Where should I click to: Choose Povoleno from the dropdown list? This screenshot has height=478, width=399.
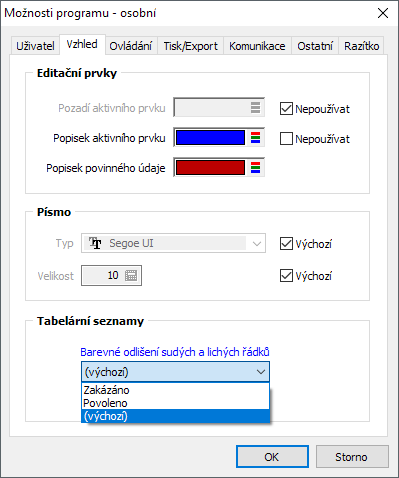click(x=175, y=403)
